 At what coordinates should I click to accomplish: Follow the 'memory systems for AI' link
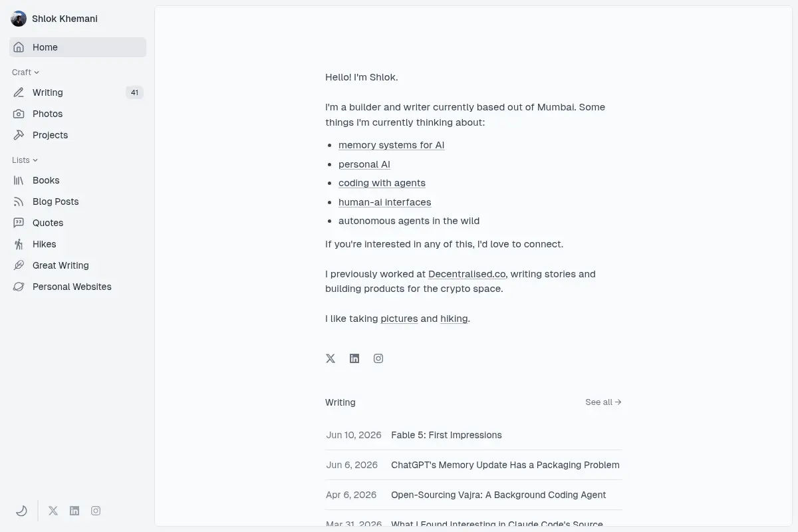click(391, 145)
